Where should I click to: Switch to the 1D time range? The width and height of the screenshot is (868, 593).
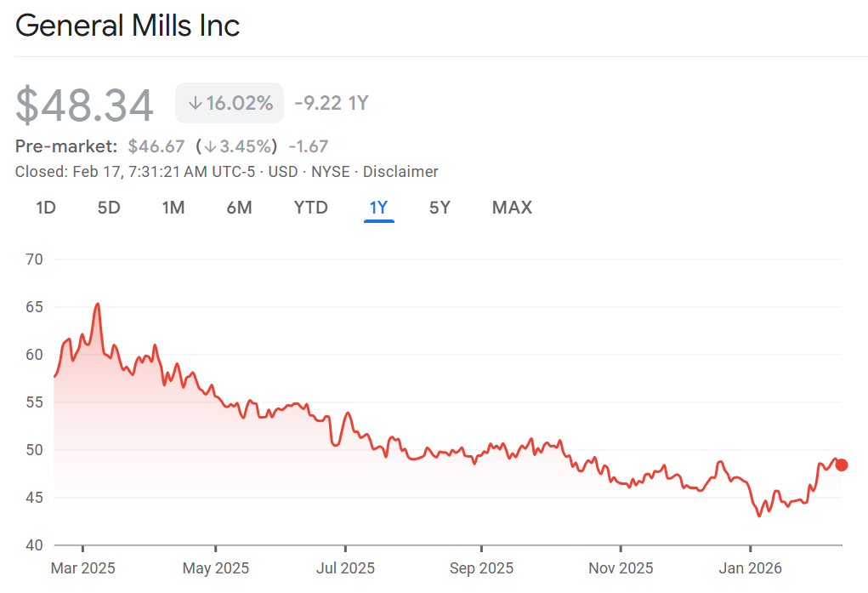point(46,208)
